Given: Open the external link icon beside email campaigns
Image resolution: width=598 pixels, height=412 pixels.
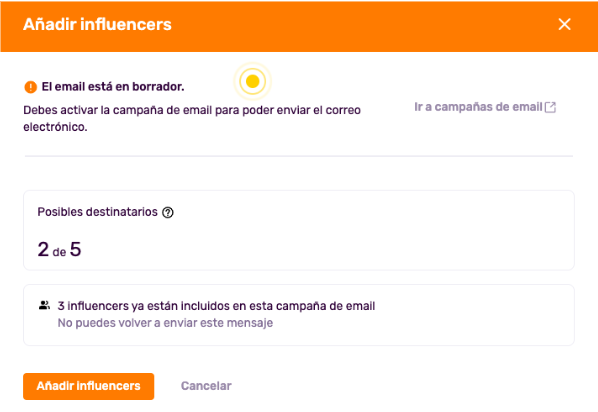Looking at the screenshot, I should click(550, 107).
